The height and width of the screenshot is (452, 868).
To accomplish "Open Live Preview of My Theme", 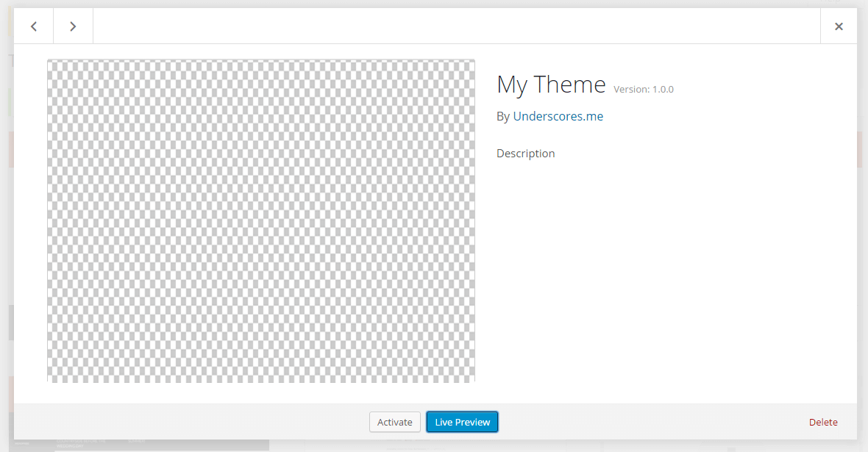I will [x=462, y=422].
